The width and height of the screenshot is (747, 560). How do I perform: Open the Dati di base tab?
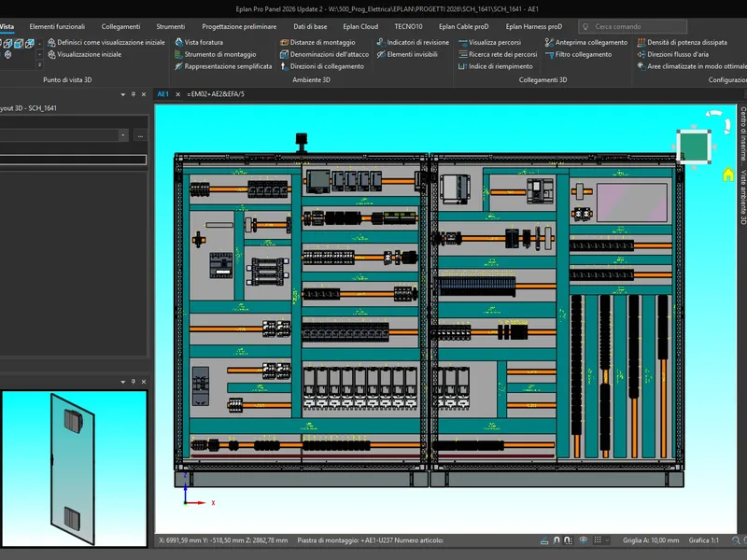point(310,27)
